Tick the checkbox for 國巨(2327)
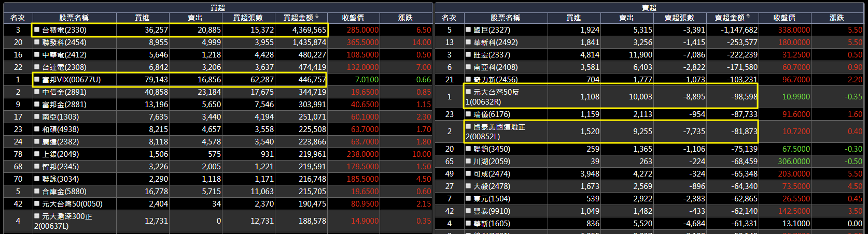 point(468,30)
